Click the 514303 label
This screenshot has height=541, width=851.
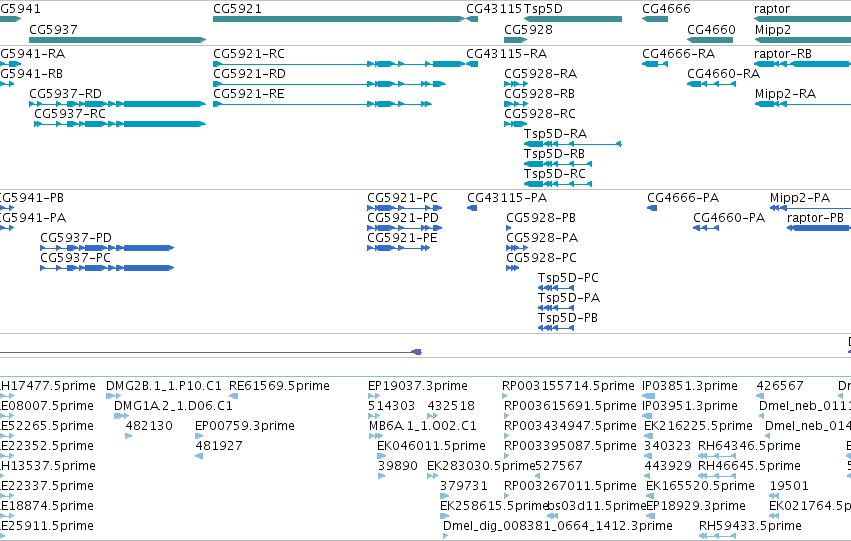(x=391, y=406)
